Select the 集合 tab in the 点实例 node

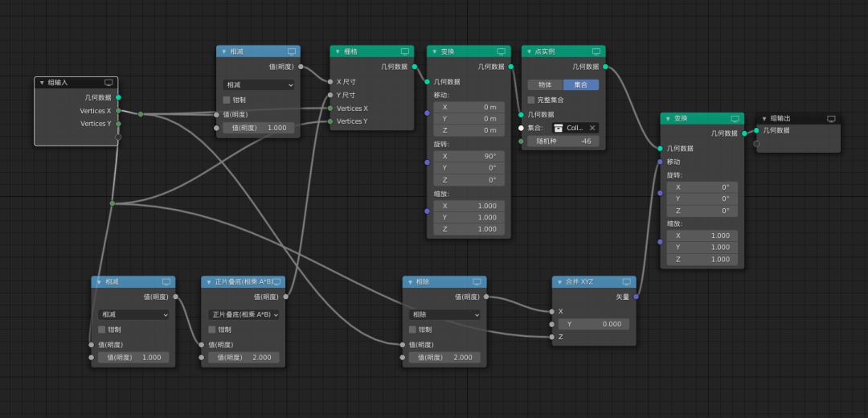tap(580, 84)
